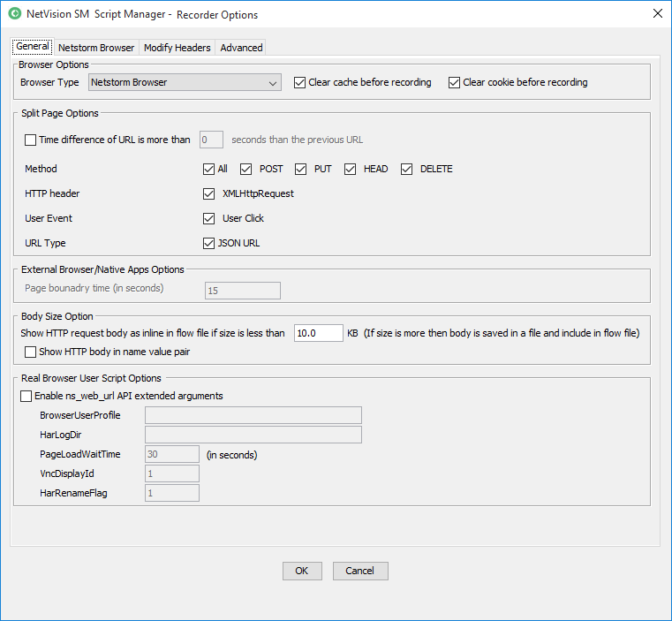Click the HarLogDir text field
Screen dimensions: 672x621
[x=253, y=435]
